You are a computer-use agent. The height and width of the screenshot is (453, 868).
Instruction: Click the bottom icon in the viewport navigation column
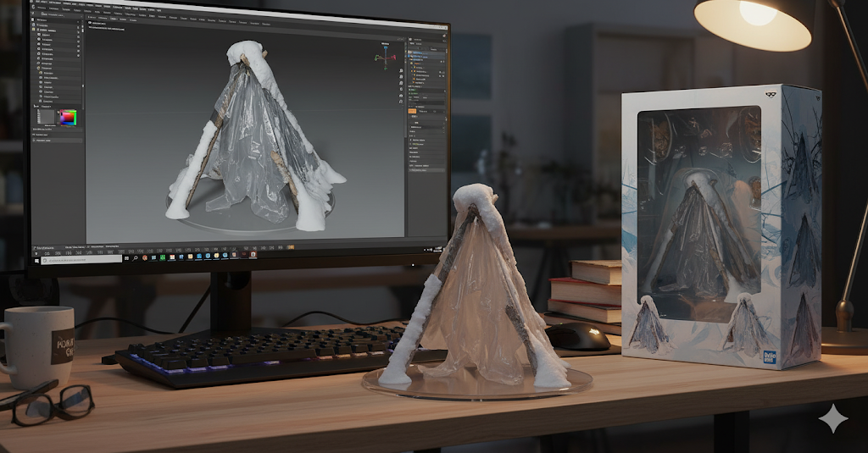[401, 102]
